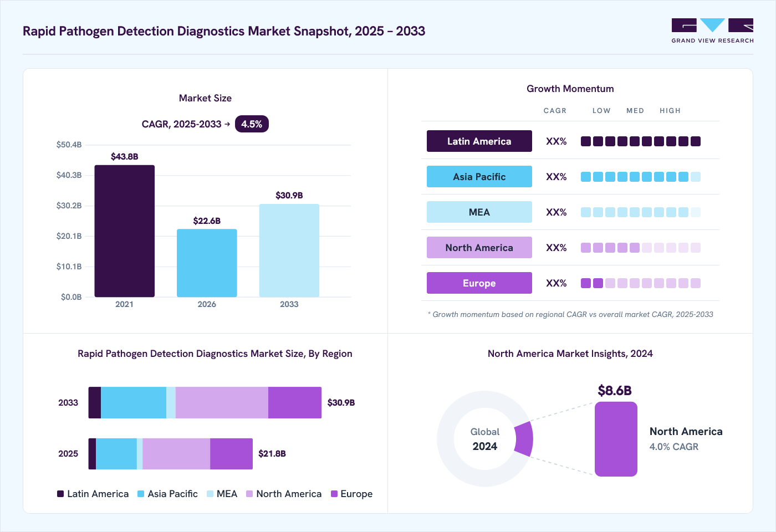Image resolution: width=776 pixels, height=532 pixels.
Task: Select the Asia Pacific region label
Action: (x=479, y=177)
